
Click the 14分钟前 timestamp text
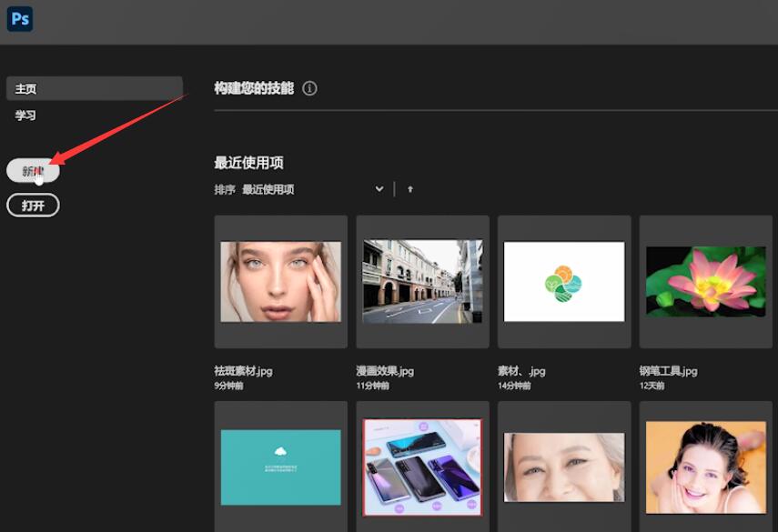(514, 386)
